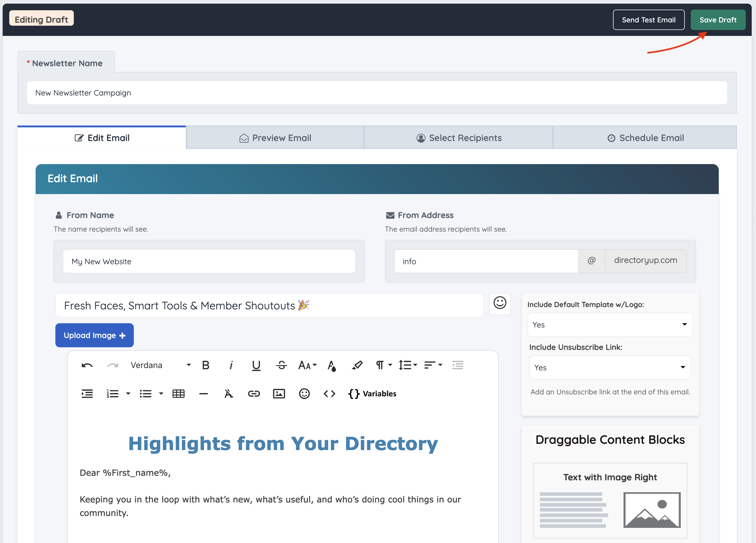
Task: Expand Include Default Template w/Logo dropdown
Action: click(x=610, y=325)
